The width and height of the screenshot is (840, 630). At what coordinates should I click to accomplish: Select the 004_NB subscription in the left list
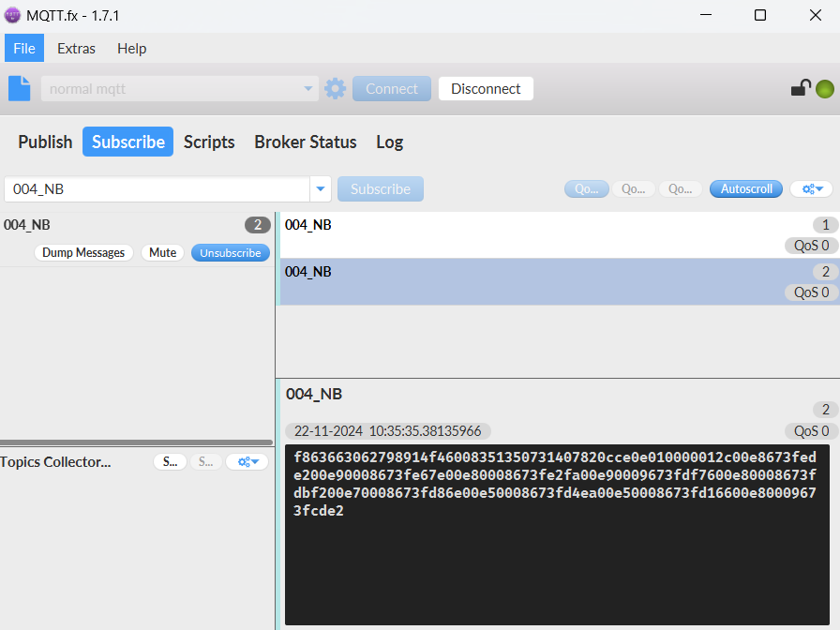coord(137,239)
